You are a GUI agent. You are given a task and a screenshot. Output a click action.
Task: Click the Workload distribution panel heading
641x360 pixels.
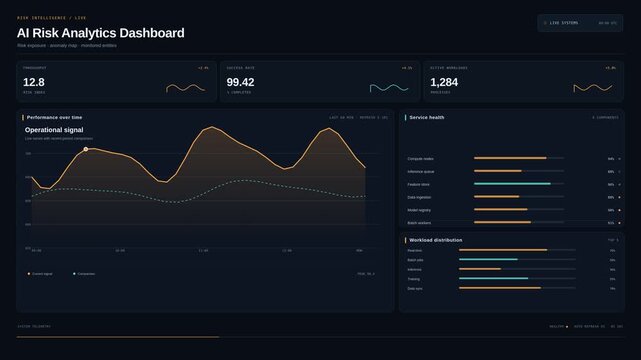click(x=436, y=240)
